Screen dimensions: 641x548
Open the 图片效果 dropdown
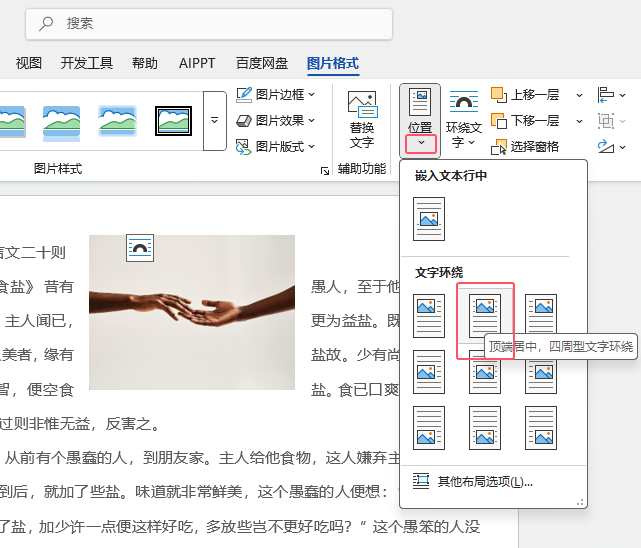(x=275, y=121)
